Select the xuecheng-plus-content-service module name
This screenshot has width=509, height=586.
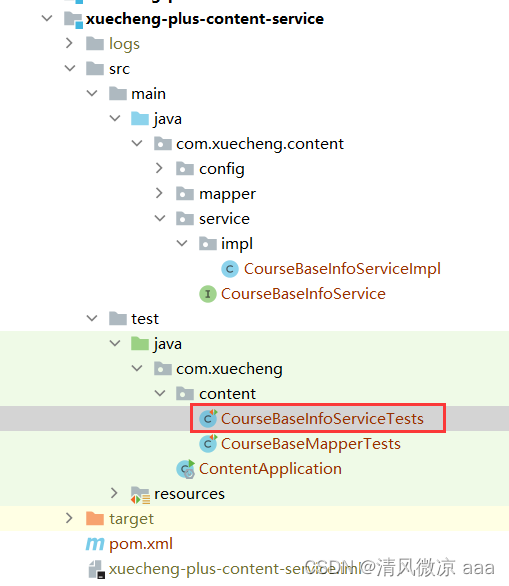205,19
